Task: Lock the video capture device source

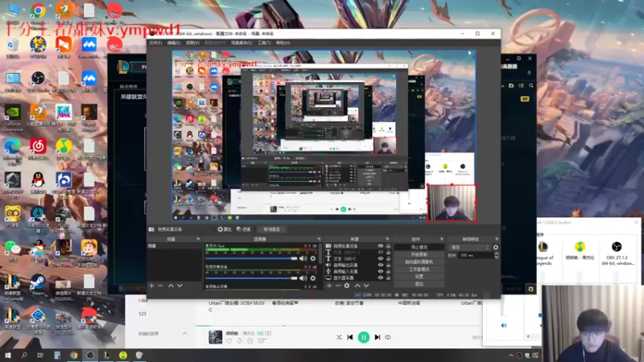Action: [388, 246]
